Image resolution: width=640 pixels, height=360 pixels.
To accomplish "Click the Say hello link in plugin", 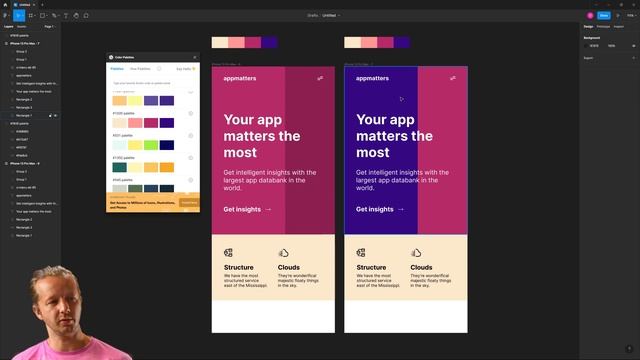I will click(186, 69).
